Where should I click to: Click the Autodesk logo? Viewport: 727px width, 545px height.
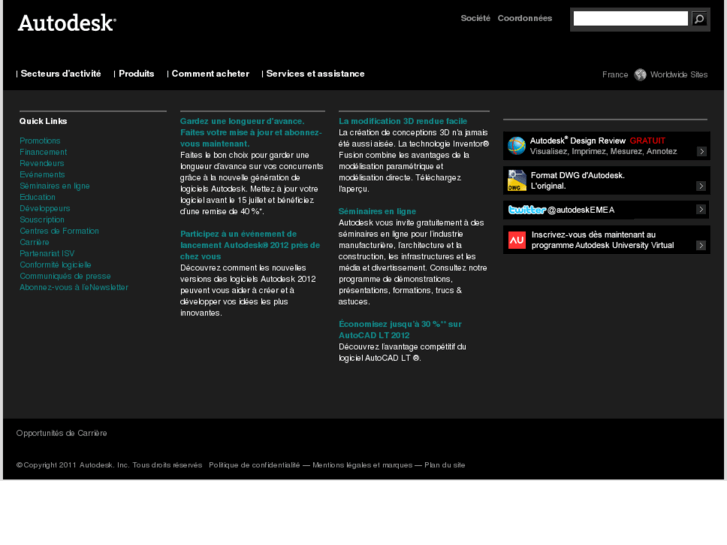click(67, 23)
